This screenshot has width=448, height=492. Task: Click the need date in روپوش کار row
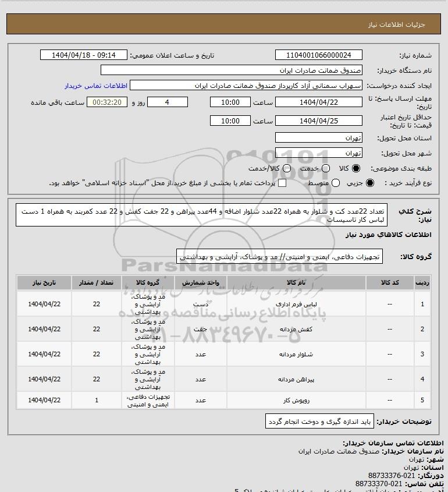click(44, 400)
